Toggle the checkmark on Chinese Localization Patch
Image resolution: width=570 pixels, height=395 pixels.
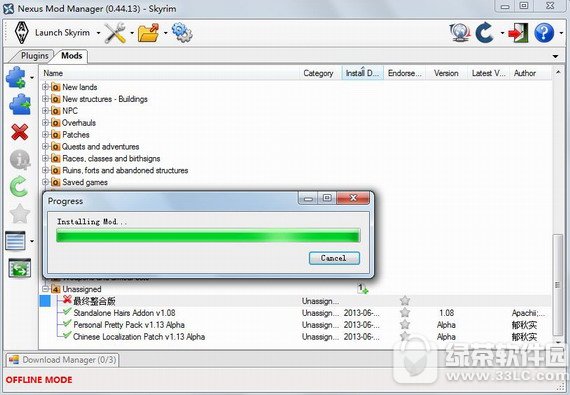(67, 335)
